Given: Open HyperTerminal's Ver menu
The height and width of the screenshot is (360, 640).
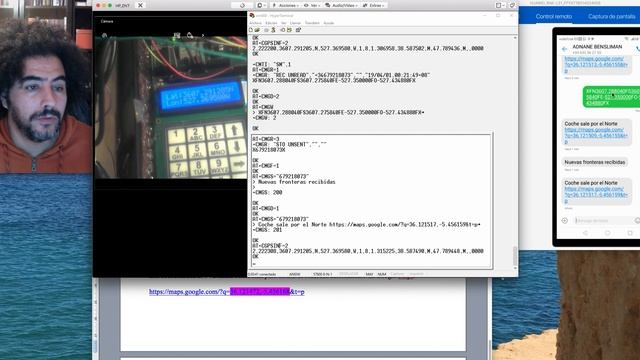Looking at the screenshot, I should [x=283, y=23].
